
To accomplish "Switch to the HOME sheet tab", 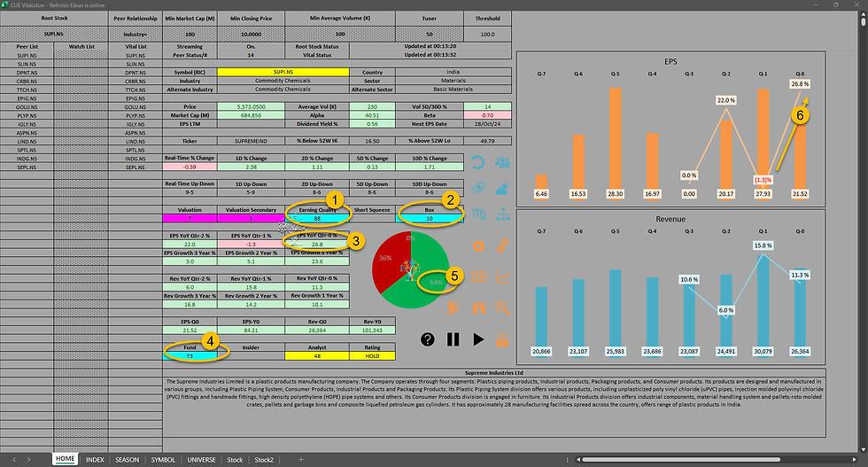I will click(66, 459).
